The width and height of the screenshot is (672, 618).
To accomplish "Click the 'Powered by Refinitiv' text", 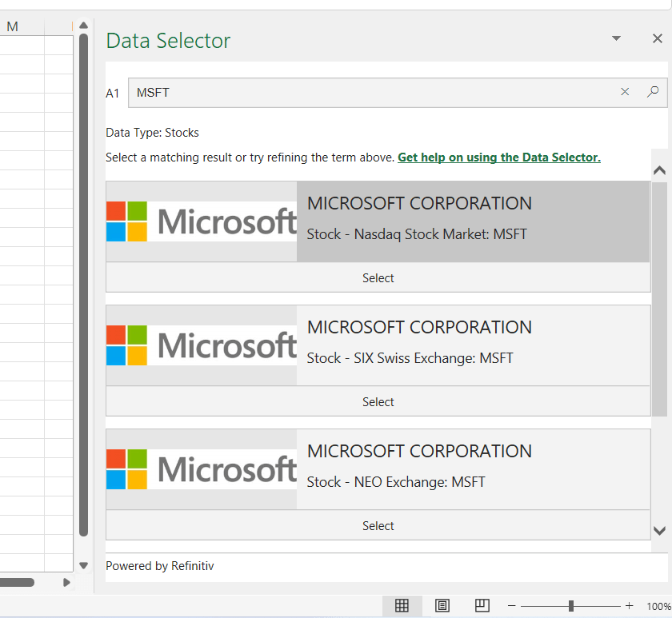I will [x=160, y=566].
